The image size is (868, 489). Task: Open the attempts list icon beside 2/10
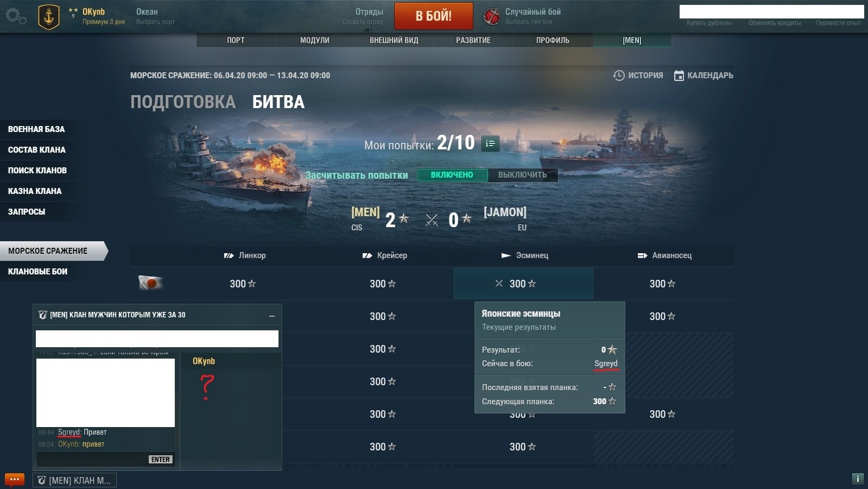pyautogui.click(x=490, y=143)
